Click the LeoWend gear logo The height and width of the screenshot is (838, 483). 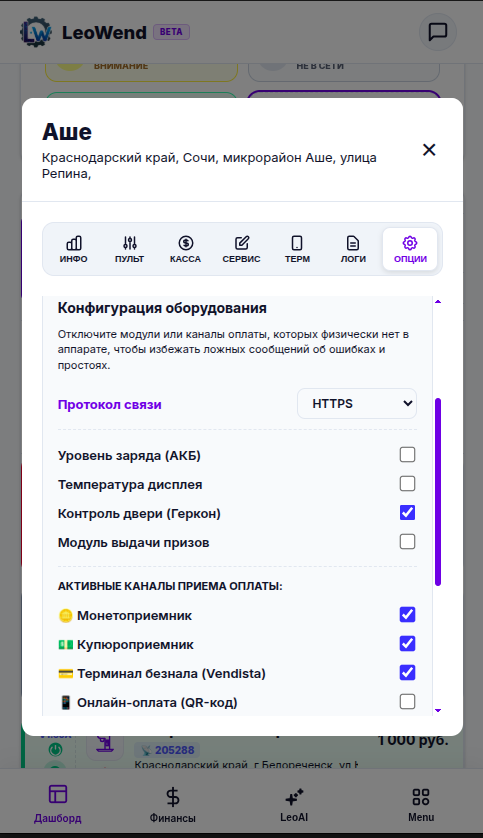pyautogui.click(x=36, y=32)
